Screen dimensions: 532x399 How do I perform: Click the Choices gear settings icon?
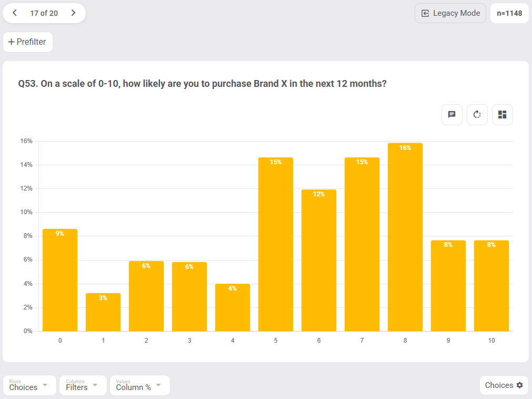519,385
